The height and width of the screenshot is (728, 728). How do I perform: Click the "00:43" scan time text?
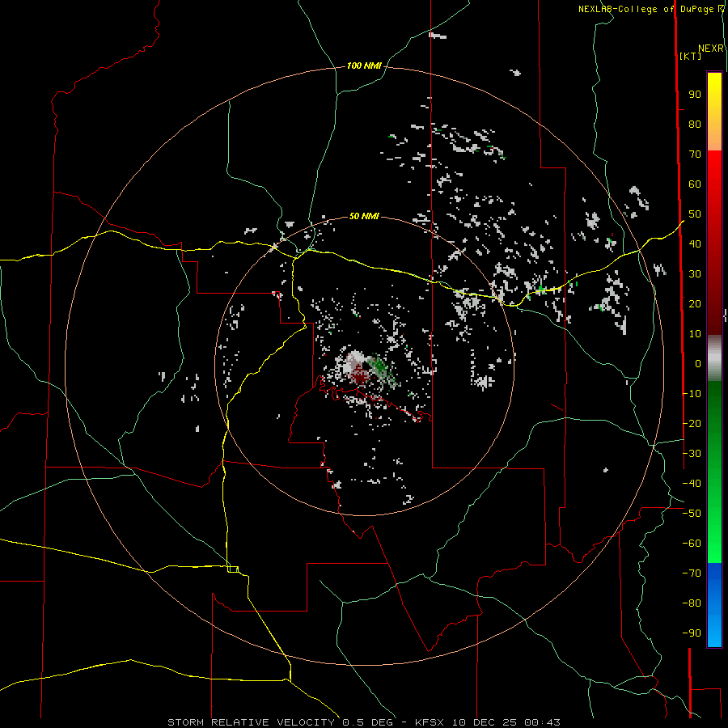pyautogui.click(x=542, y=722)
